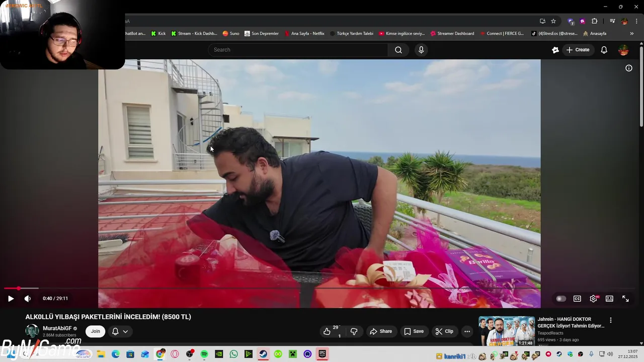The width and height of the screenshot is (644, 362).
Task: Open the media control playlist icon
Action: tap(612, 21)
